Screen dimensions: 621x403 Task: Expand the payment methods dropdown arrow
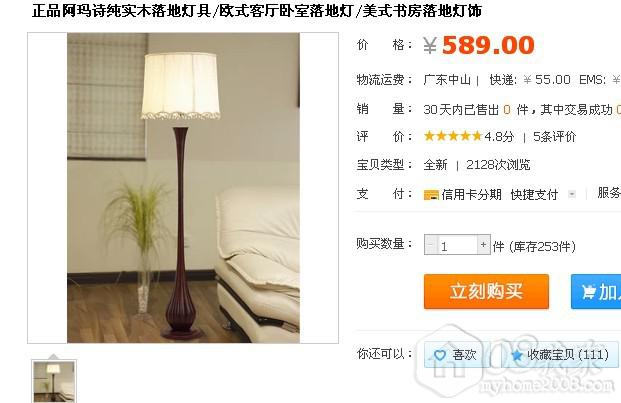[x=571, y=194]
